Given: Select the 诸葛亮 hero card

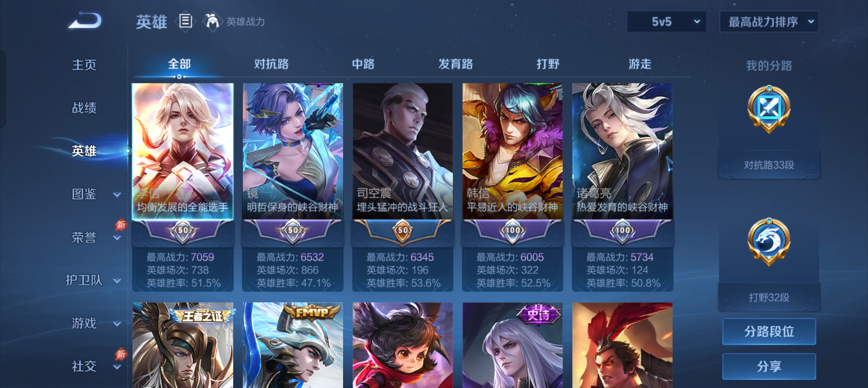Looking at the screenshot, I should (x=623, y=187).
